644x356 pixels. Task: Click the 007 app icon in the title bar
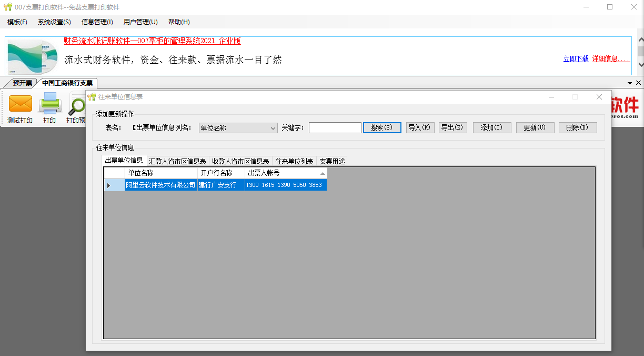(7, 7)
